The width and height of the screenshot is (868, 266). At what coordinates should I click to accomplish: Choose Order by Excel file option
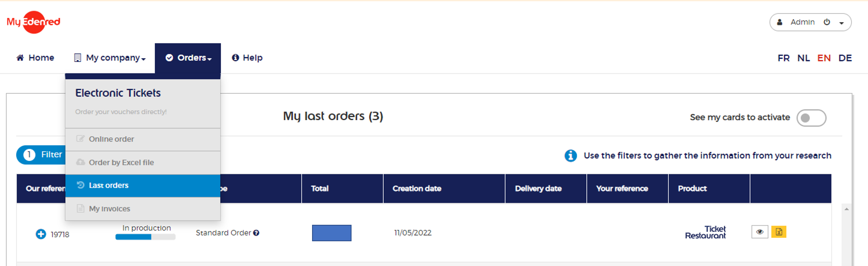point(121,163)
